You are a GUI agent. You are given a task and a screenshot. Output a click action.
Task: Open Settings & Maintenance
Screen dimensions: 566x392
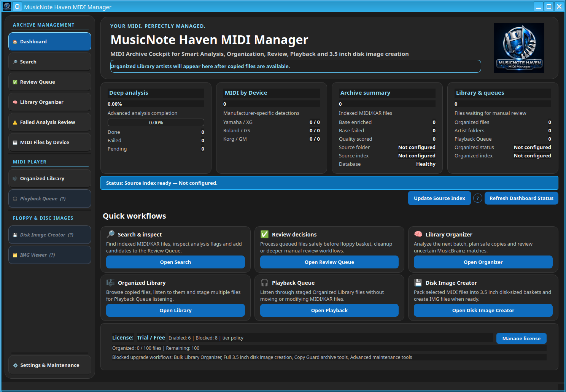tap(50, 365)
